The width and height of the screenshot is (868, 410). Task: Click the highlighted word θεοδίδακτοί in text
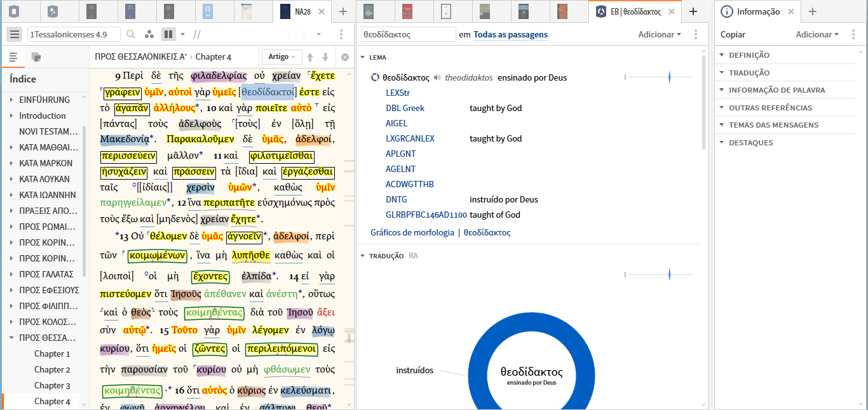click(267, 92)
